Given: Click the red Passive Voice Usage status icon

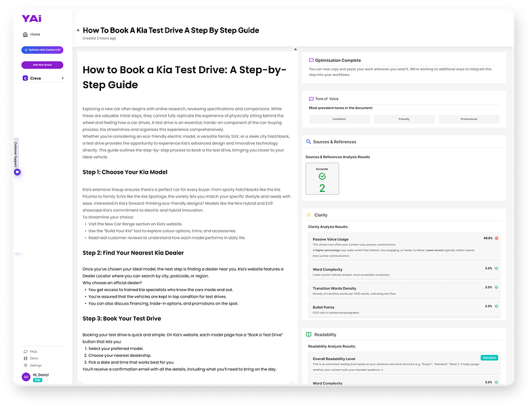Looking at the screenshot, I should click(x=496, y=238).
